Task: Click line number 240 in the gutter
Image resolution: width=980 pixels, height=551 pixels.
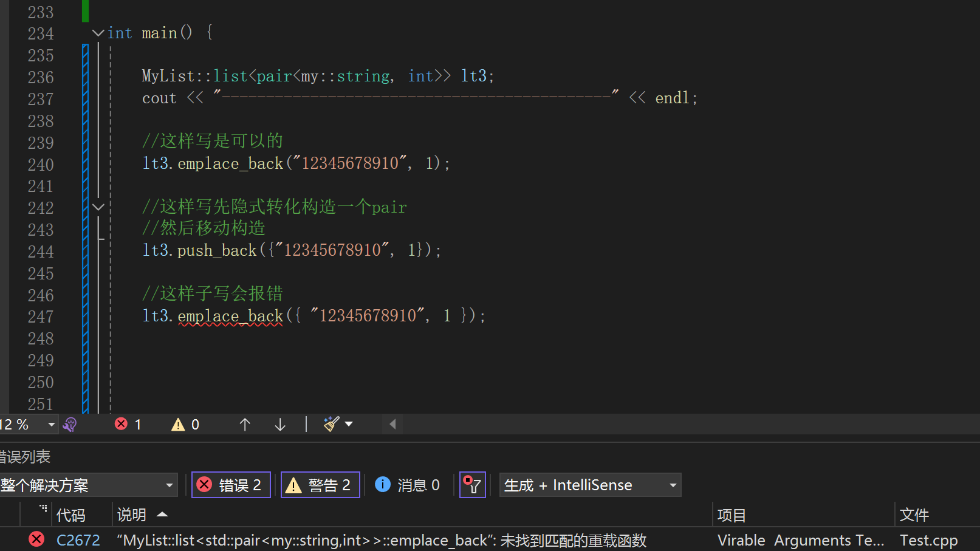Action: coord(41,165)
